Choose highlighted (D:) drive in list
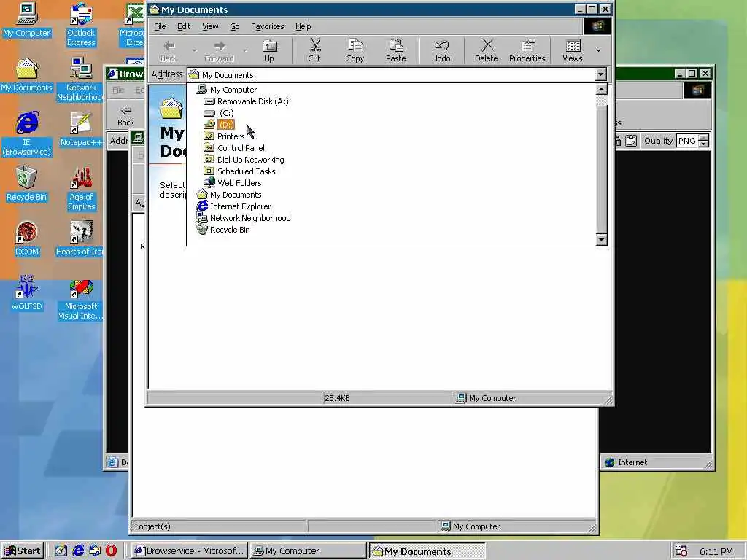Viewport: 747px width, 560px height. tap(226, 124)
